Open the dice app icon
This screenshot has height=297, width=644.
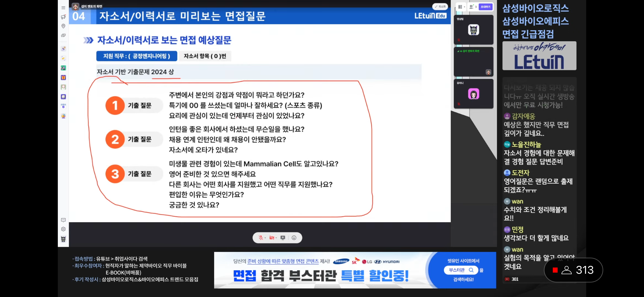[63, 97]
